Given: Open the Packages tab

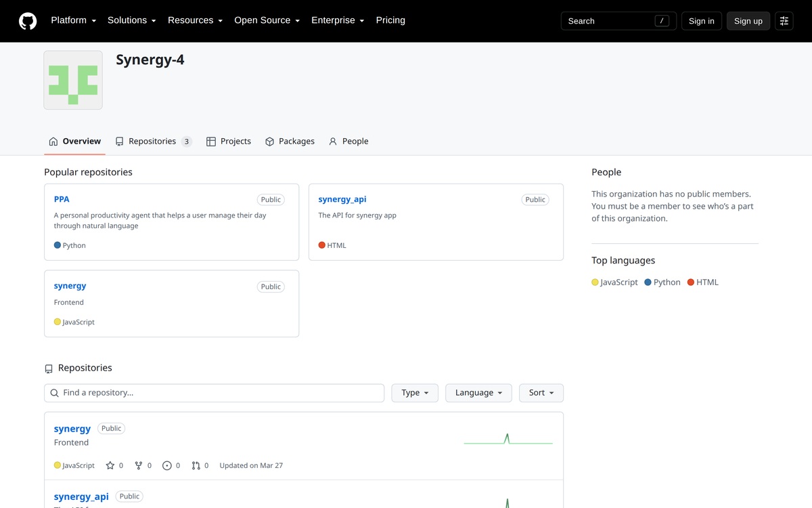Looking at the screenshot, I should click(x=290, y=141).
